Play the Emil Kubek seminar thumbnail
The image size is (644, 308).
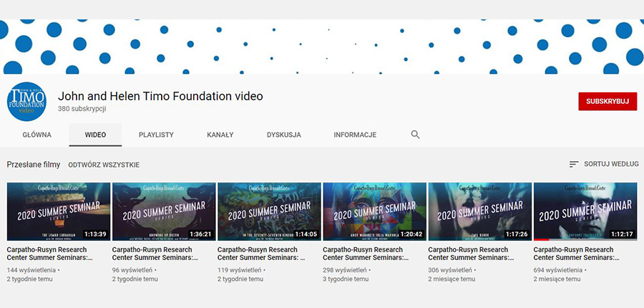(x=479, y=211)
